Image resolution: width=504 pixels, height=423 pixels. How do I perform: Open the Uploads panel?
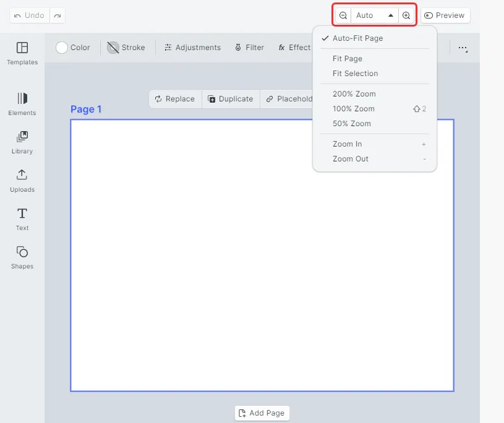pyautogui.click(x=22, y=181)
